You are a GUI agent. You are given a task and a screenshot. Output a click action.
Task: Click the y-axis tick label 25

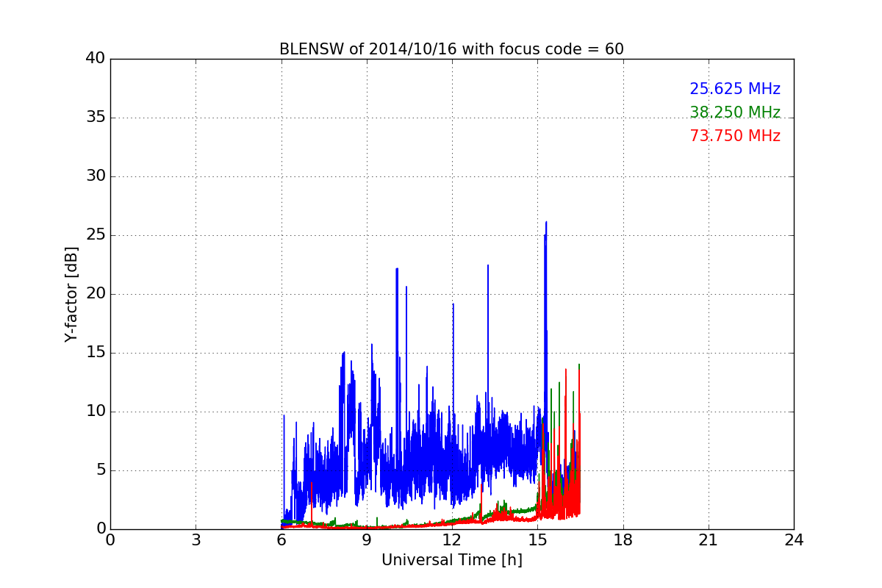point(95,235)
